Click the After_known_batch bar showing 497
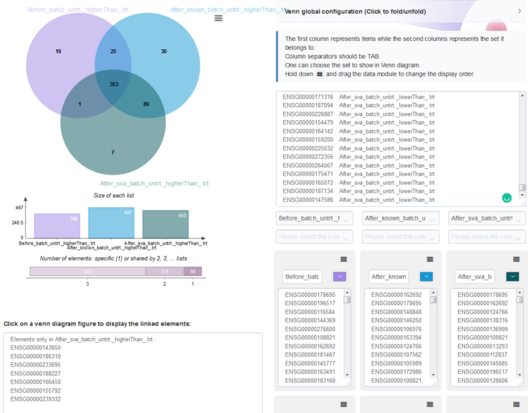Image resolution: width=532 pixels, height=413 pixels. 111,223
